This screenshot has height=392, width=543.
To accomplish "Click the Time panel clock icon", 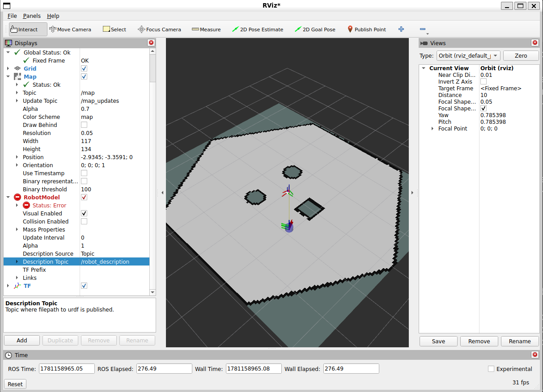I will pos(8,355).
